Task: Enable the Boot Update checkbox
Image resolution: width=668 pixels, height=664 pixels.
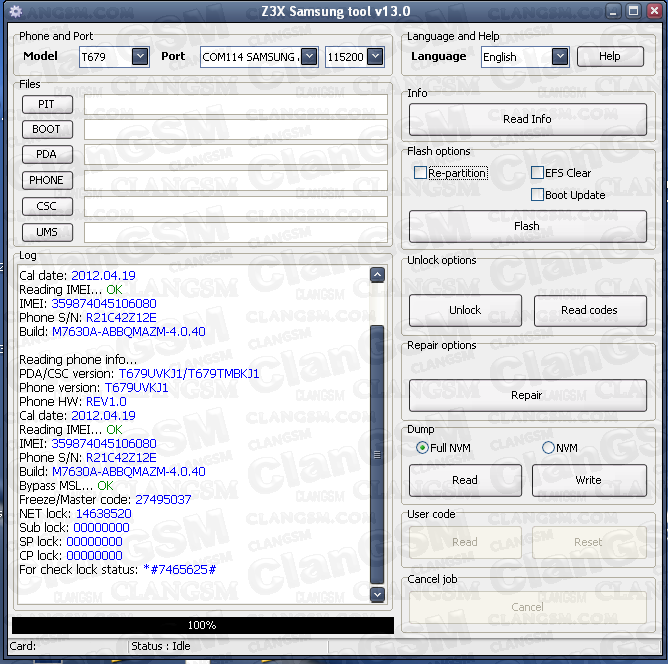Action: [537, 195]
